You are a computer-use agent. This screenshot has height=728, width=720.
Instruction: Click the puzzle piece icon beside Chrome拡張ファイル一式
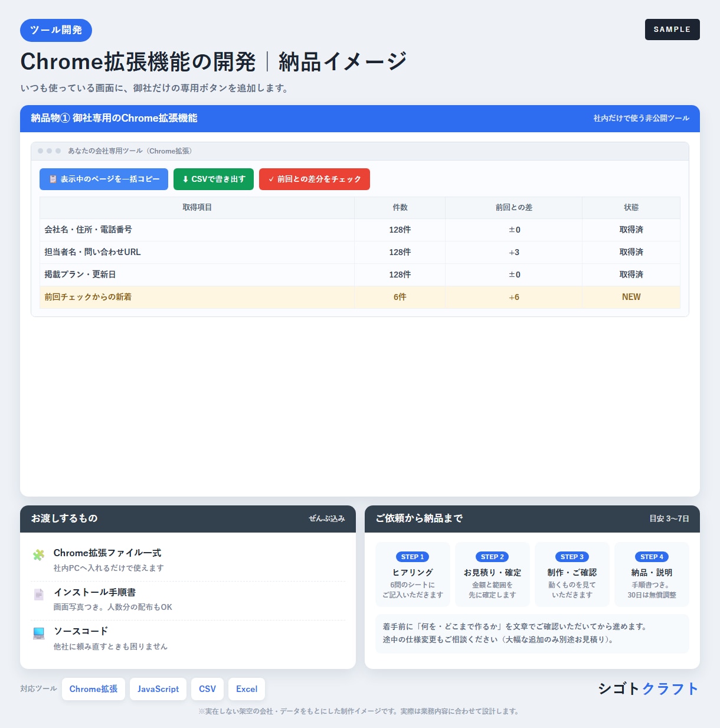pyautogui.click(x=39, y=555)
